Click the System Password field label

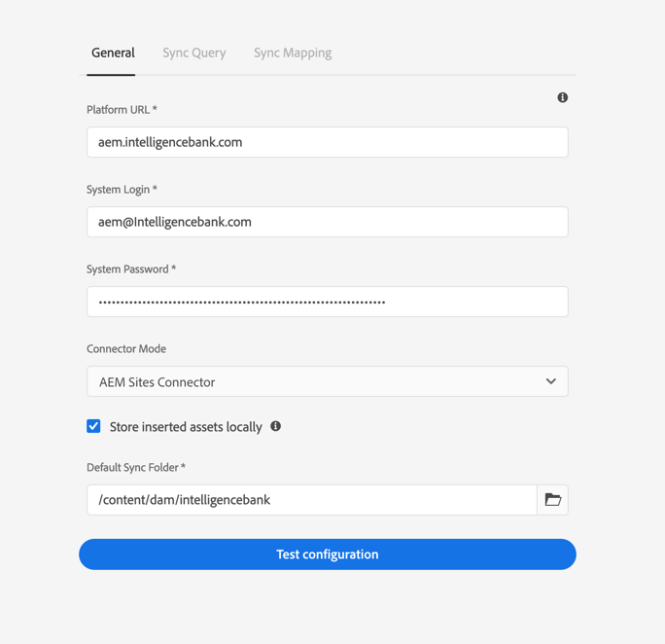(x=131, y=269)
